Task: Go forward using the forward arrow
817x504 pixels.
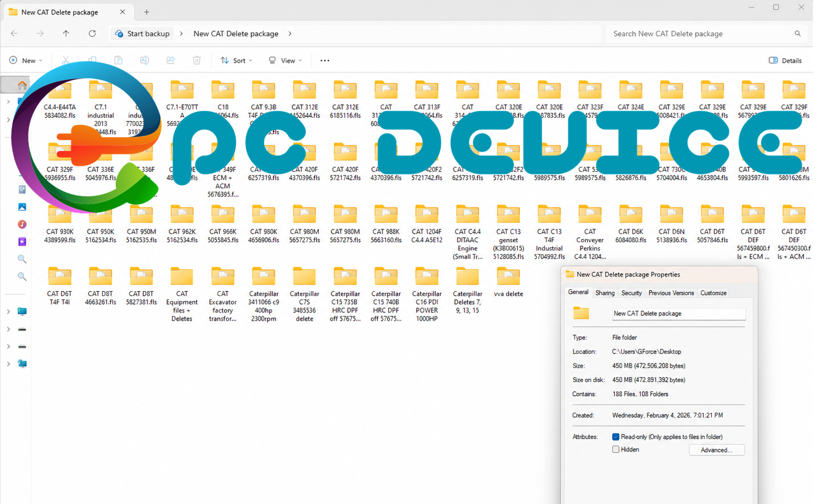Action: click(40, 34)
